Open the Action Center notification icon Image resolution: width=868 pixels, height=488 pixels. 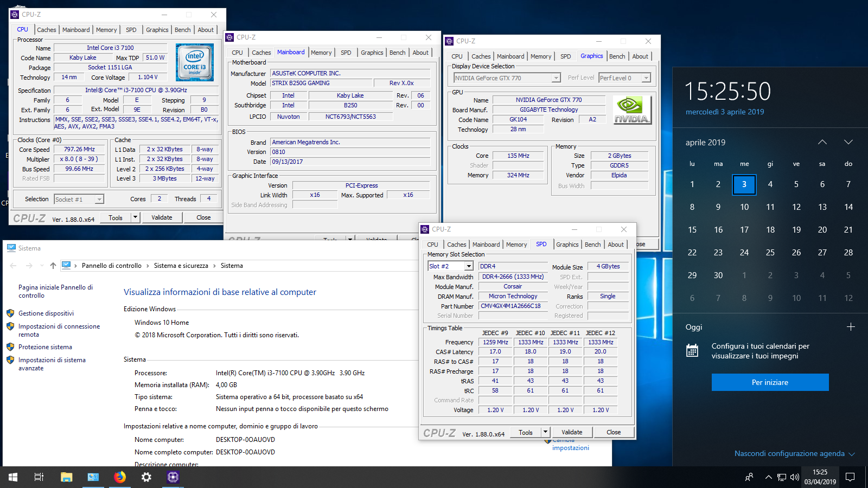[850, 477]
